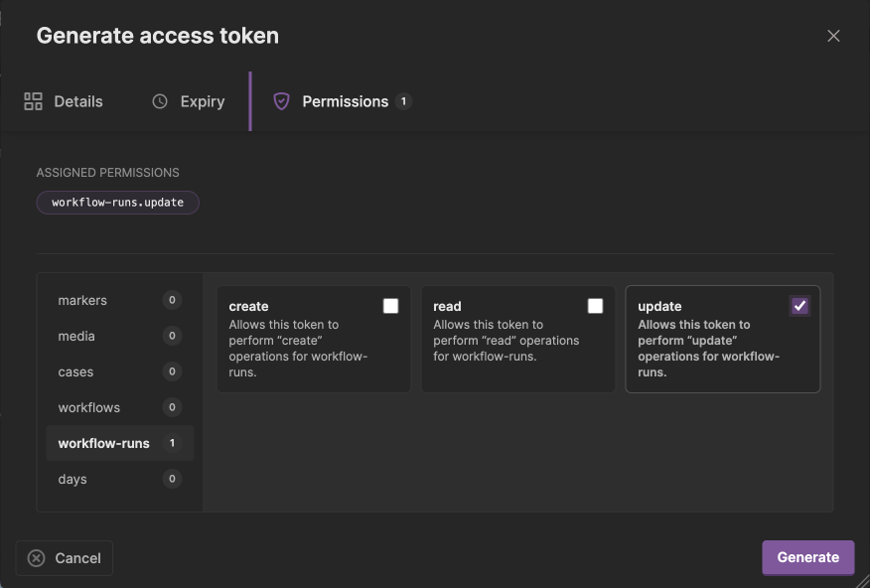Viewport: 870px width, 588px height.
Task: Enable the read permission checkbox
Action: [595, 306]
